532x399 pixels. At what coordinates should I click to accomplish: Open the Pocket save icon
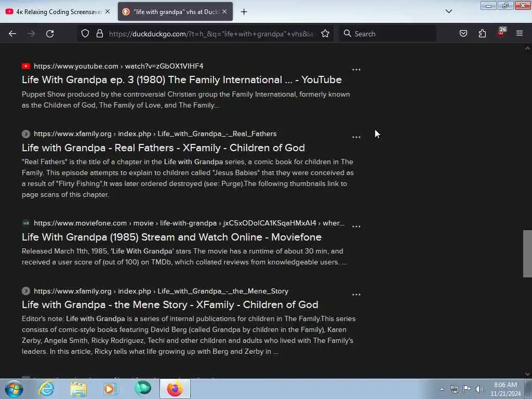point(463,34)
